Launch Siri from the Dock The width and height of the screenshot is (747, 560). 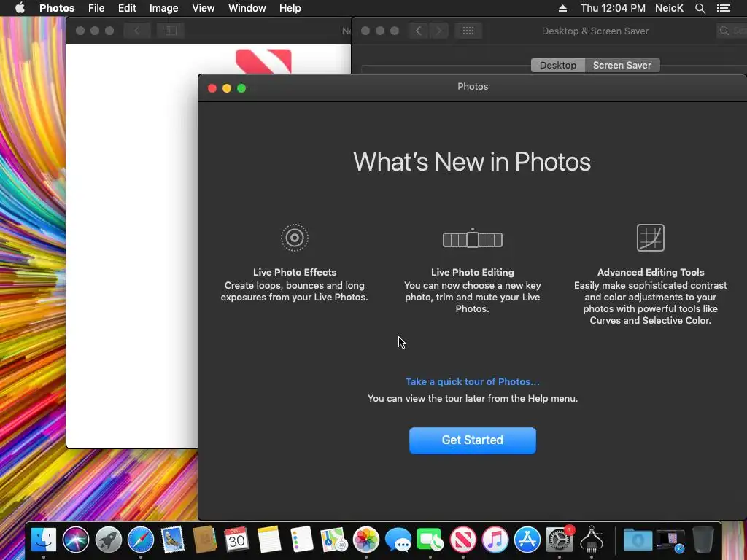pos(75,540)
